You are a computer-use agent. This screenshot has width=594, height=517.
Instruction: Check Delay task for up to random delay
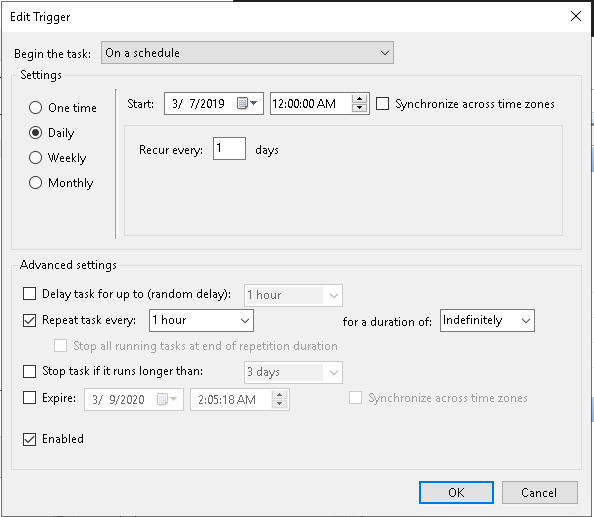(x=30, y=294)
